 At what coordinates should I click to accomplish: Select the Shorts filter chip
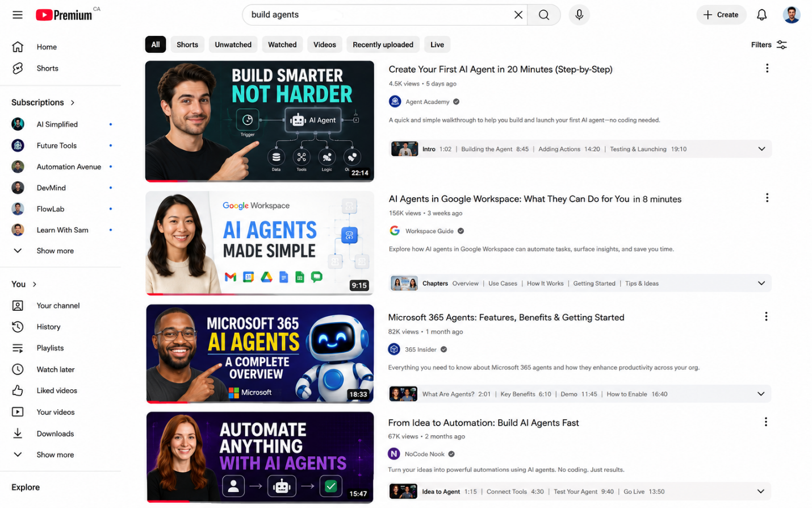pos(187,45)
